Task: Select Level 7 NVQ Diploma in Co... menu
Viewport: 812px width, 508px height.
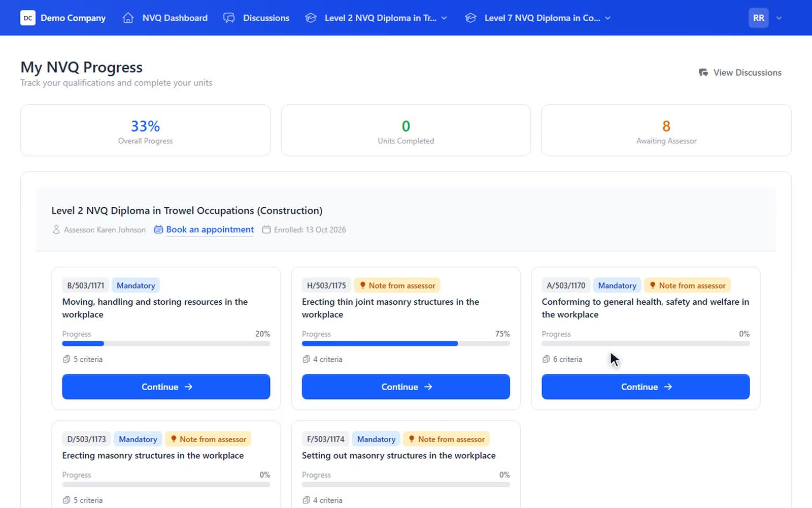Action: (x=537, y=18)
